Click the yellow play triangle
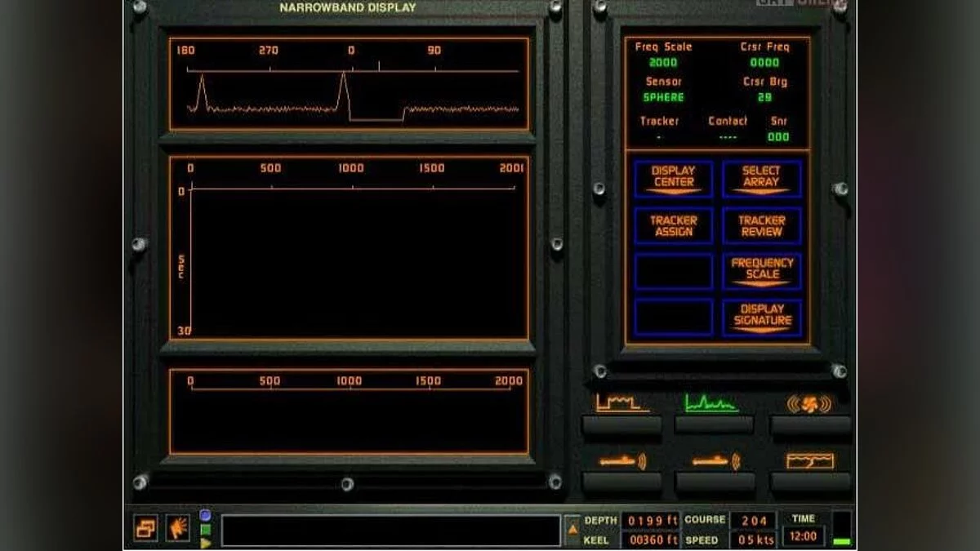Viewport: 980px width, 551px height. 205,543
